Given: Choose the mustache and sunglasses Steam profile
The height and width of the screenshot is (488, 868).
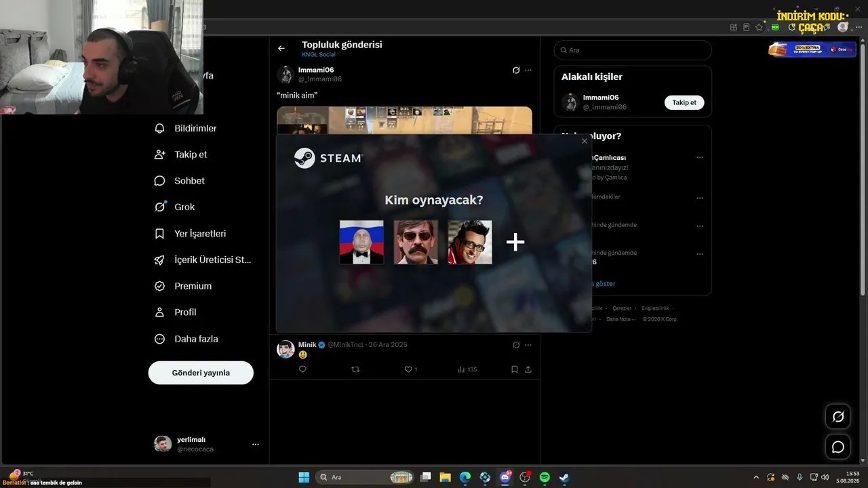Looking at the screenshot, I should point(416,242).
